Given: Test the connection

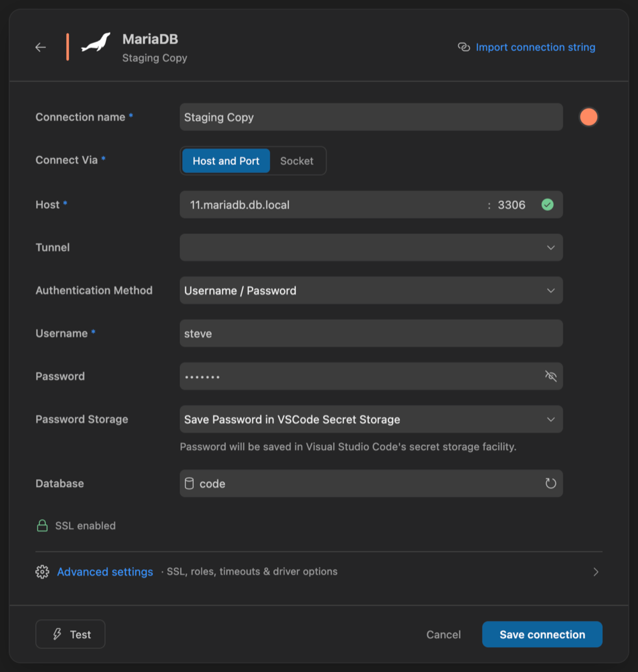Looking at the screenshot, I should (x=70, y=634).
